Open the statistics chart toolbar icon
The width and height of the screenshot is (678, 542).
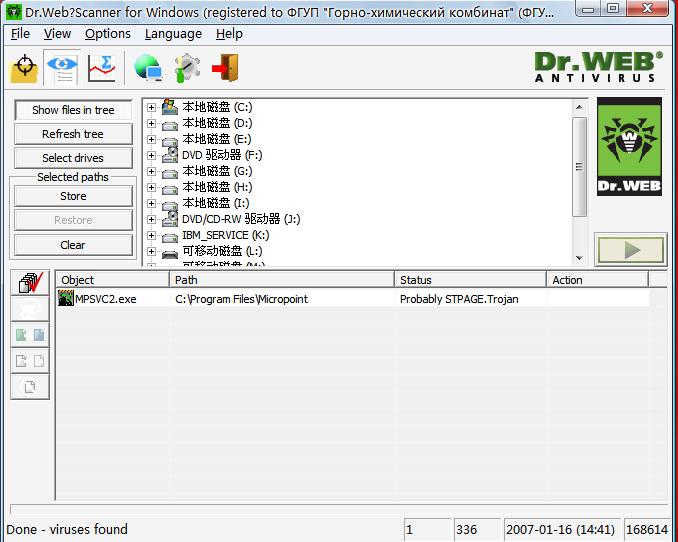click(102, 68)
